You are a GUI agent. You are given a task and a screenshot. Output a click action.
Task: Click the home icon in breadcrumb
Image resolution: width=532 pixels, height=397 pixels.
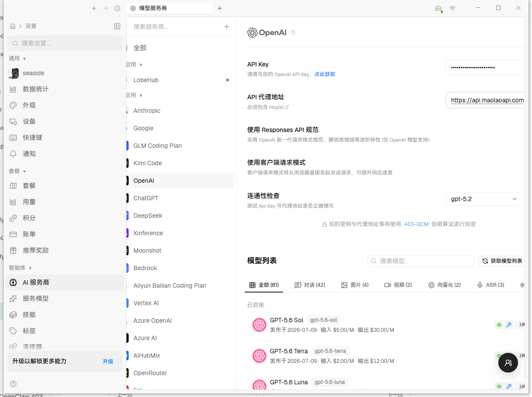[13, 26]
